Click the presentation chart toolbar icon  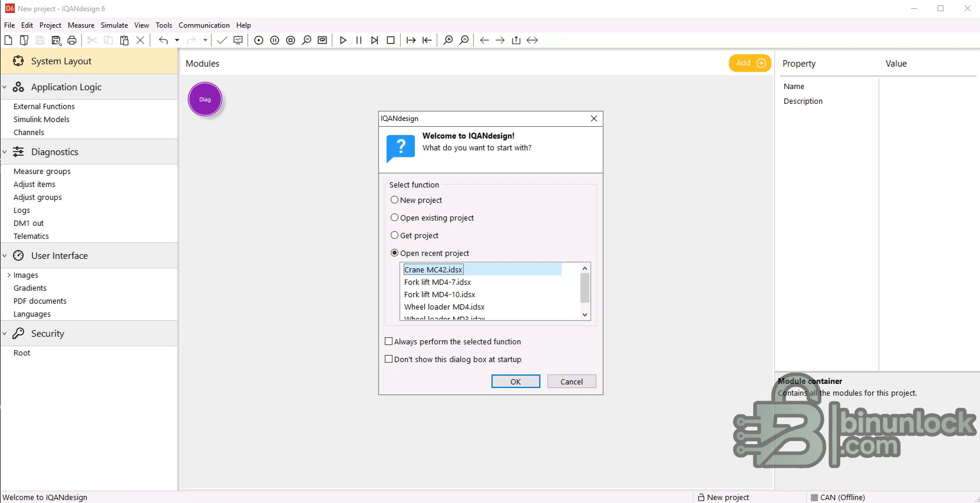[238, 40]
